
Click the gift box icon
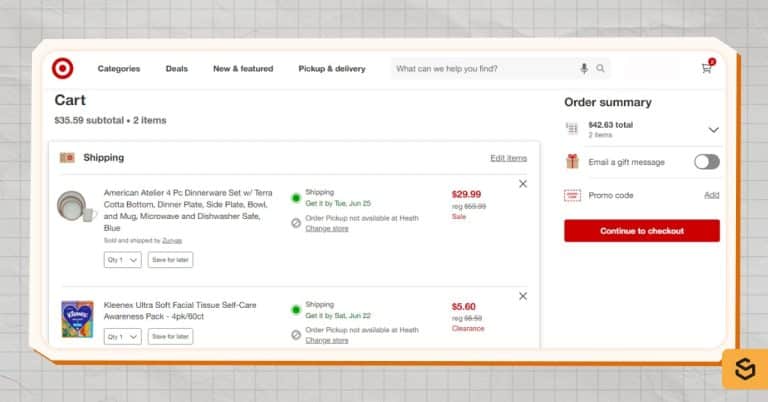pyautogui.click(x=572, y=161)
